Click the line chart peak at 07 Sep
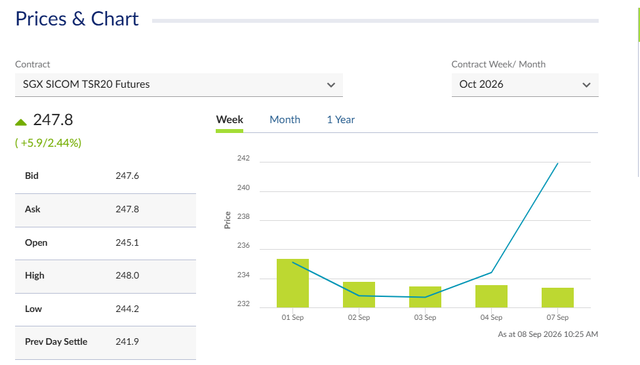Screen dimensions: 640x365 [x=558, y=163]
